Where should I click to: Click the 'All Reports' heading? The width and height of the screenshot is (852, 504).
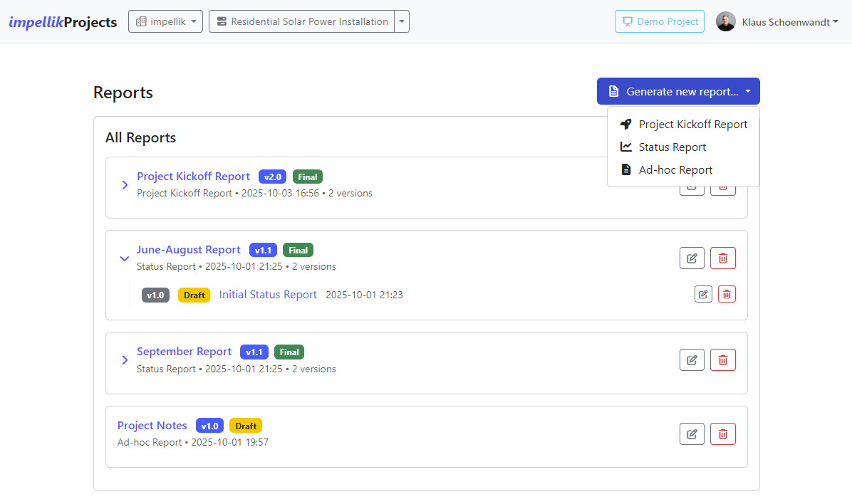pyautogui.click(x=141, y=137)
